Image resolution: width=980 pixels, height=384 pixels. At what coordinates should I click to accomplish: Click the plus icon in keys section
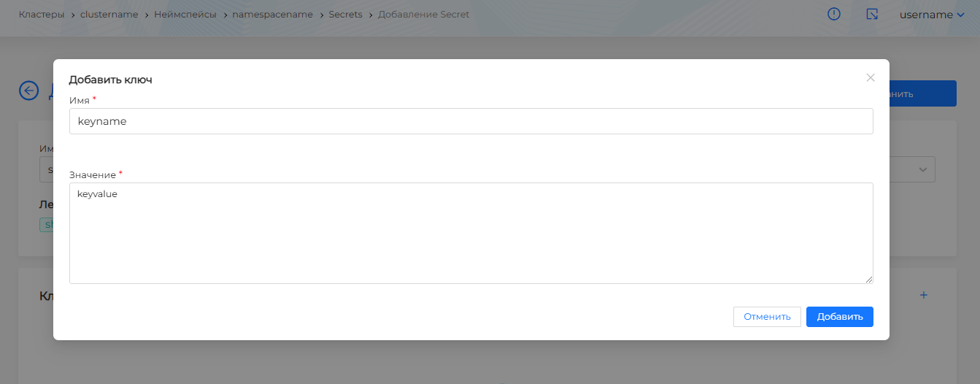pos(923,296)
